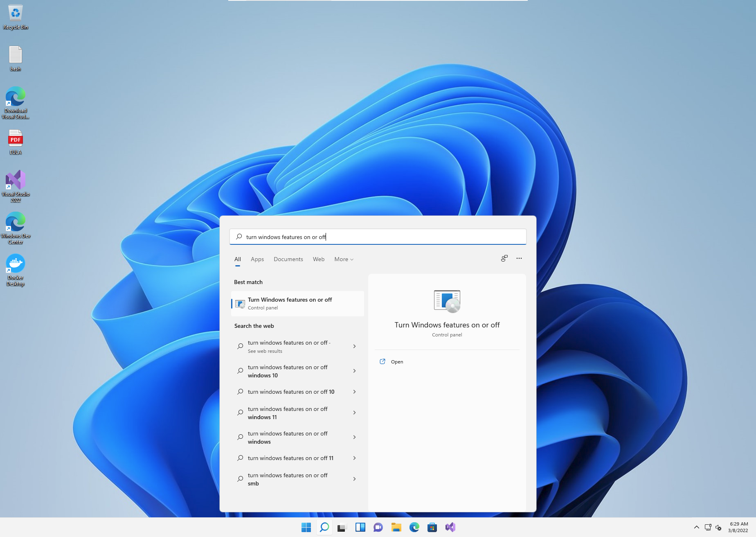The width and height of the screenshot is (756, 537).
Task: Click Open under Control panel preview
Action: pos(396,361)
